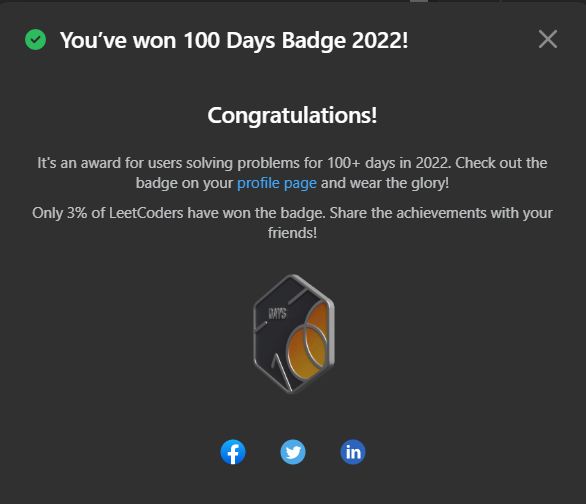Click the word 'friends!' in the message
Viewport: 586px width, 504px height.
tap(292, 233)
